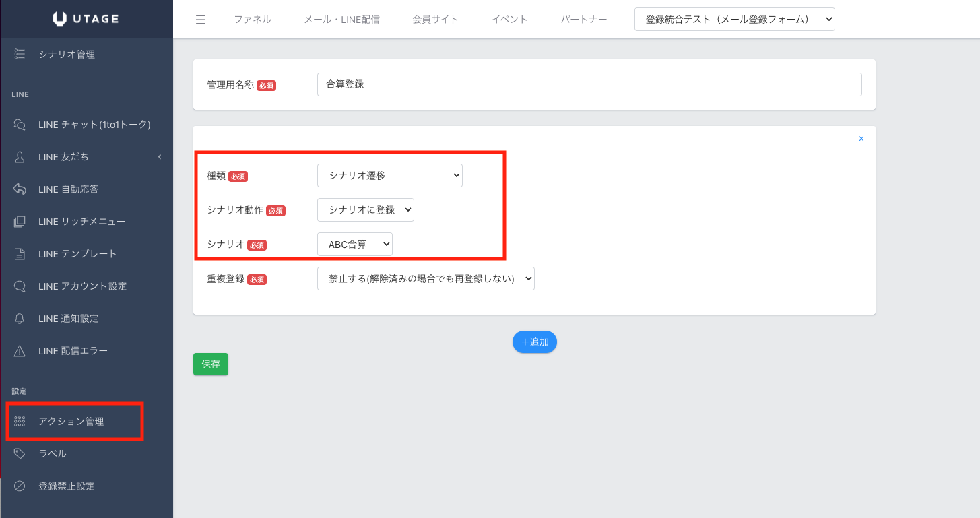The width and height of the screenshot is (980, 518).
Task: Open the 種類 dropdown showing シナリオ遷移
Action: click(389, 176)
